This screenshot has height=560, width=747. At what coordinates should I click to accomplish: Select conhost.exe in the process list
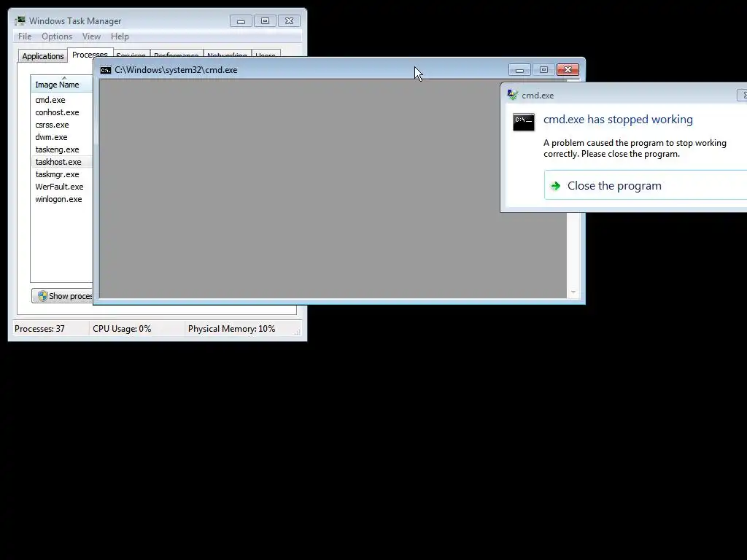point(57,112)
